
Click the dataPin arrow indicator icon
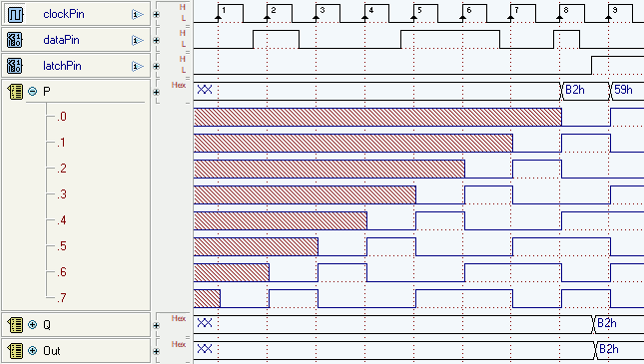pos(137,41)
